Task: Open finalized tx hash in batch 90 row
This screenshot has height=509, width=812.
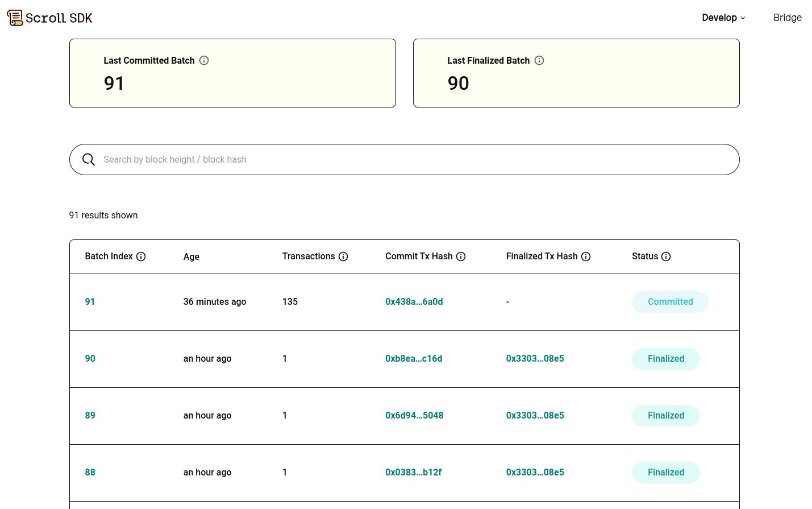Action: point(535,359)
